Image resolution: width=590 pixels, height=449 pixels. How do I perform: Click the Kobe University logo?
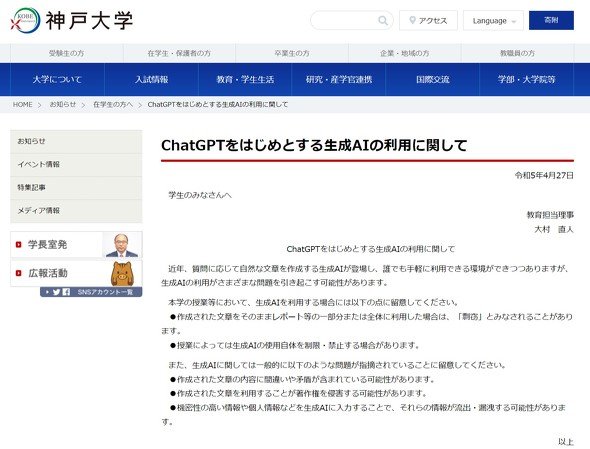click(71, 20)
